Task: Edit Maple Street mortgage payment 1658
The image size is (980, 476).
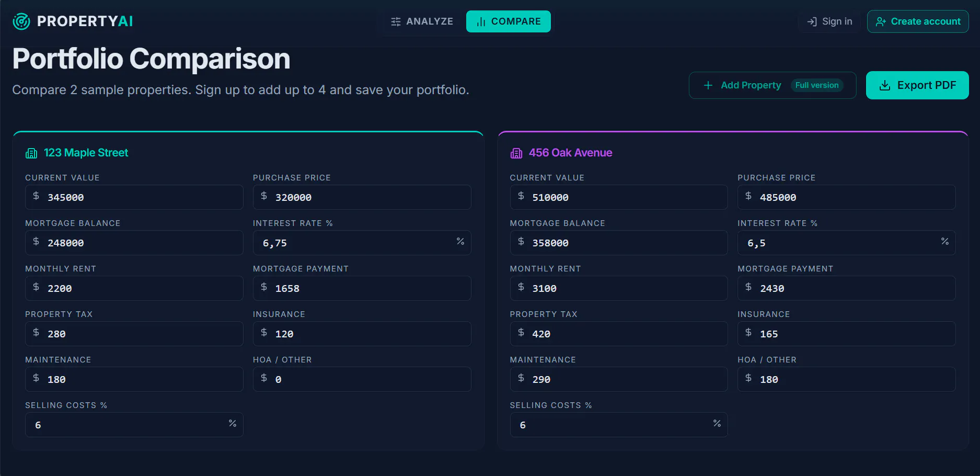Action: 362,288
